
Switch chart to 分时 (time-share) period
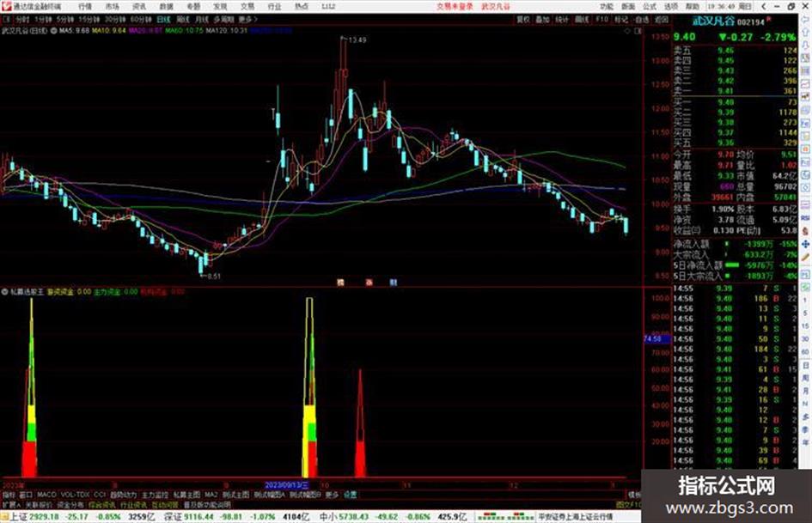(21, 19)
